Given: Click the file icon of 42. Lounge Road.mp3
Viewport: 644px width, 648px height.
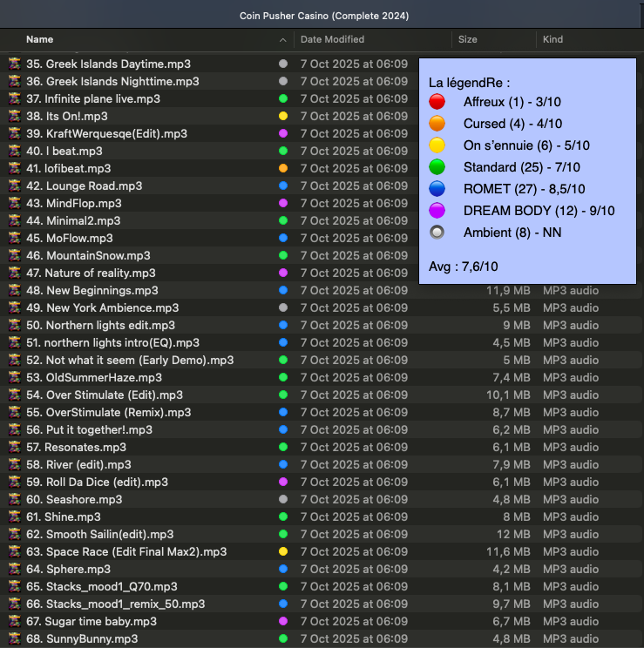Looking at the screenshot, I should coord(15,186).
